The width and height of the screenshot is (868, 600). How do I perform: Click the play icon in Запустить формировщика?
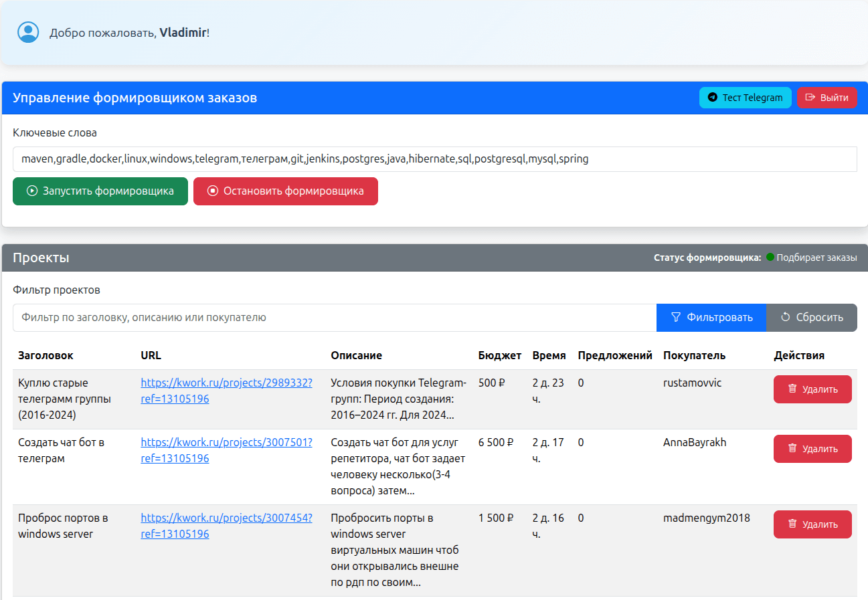point(31,191)
